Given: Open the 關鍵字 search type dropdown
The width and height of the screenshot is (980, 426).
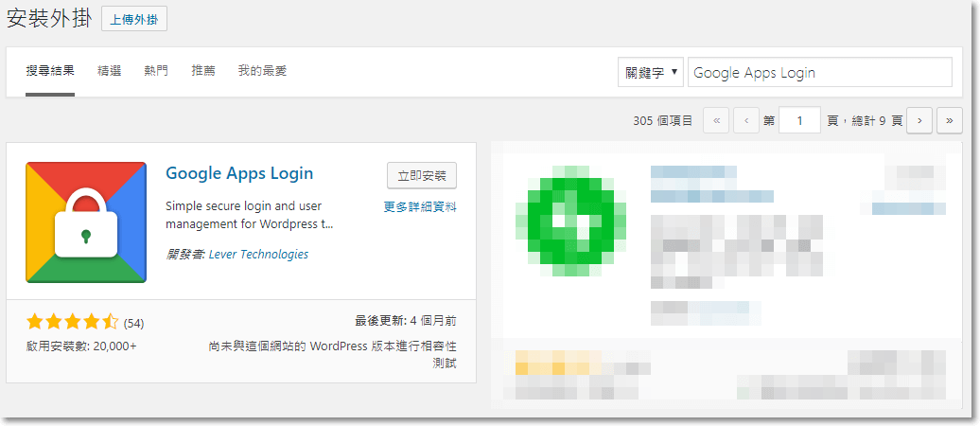Looking at the screenshot, I should coord(651,73).
